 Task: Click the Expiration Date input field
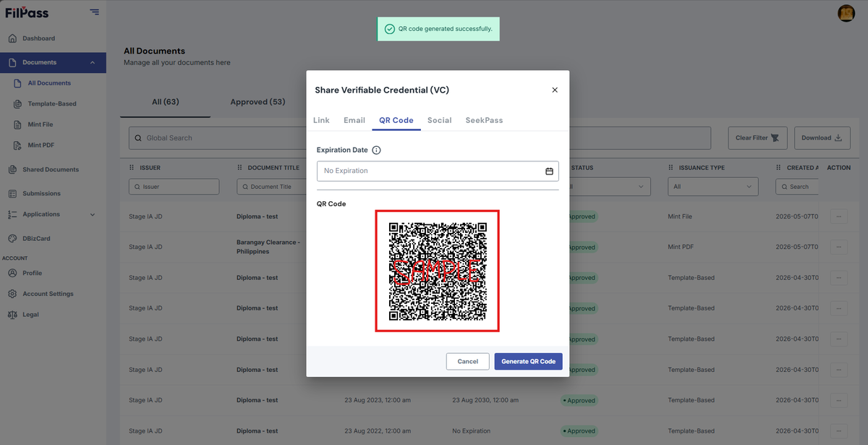pyautogui.click(x=438, y=171)
